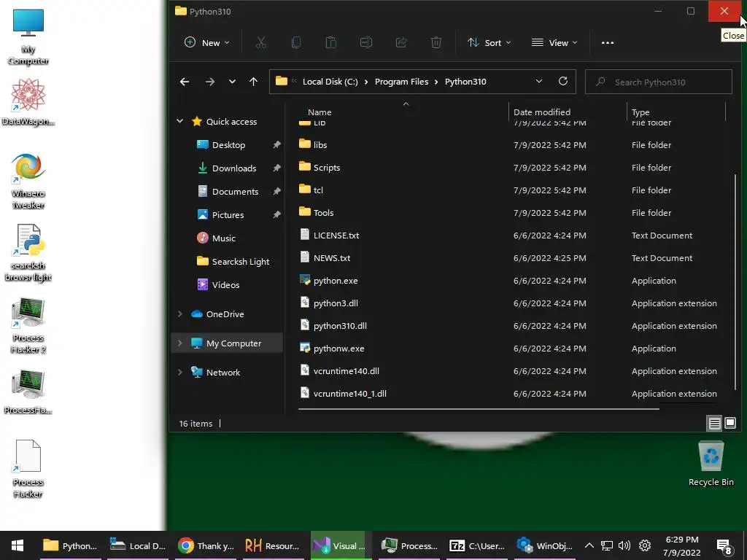The image size is (747, 560).
Task: Open Resource Hacker taskbar item
Action: pos(273,545)
